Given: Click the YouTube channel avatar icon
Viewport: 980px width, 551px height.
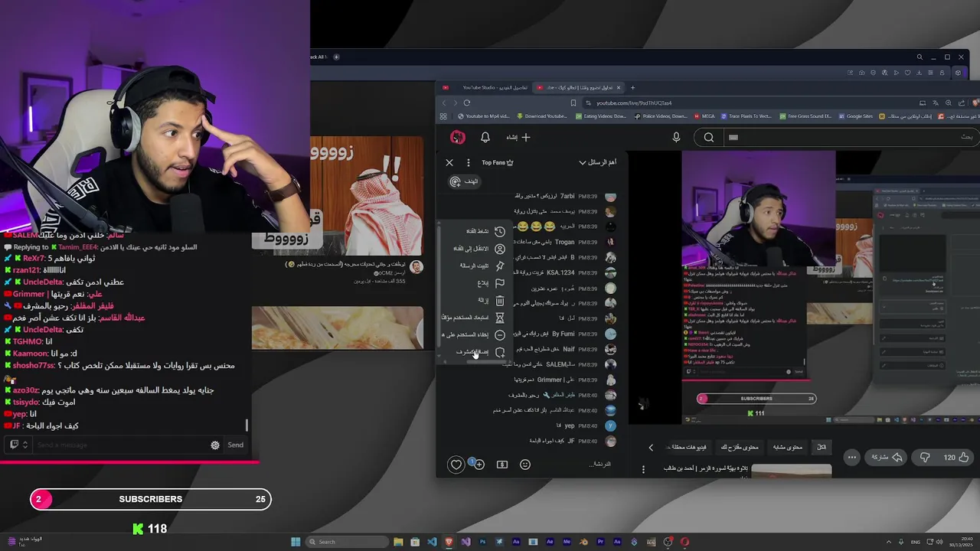Looking at the screenshot, I should [457, 137].
